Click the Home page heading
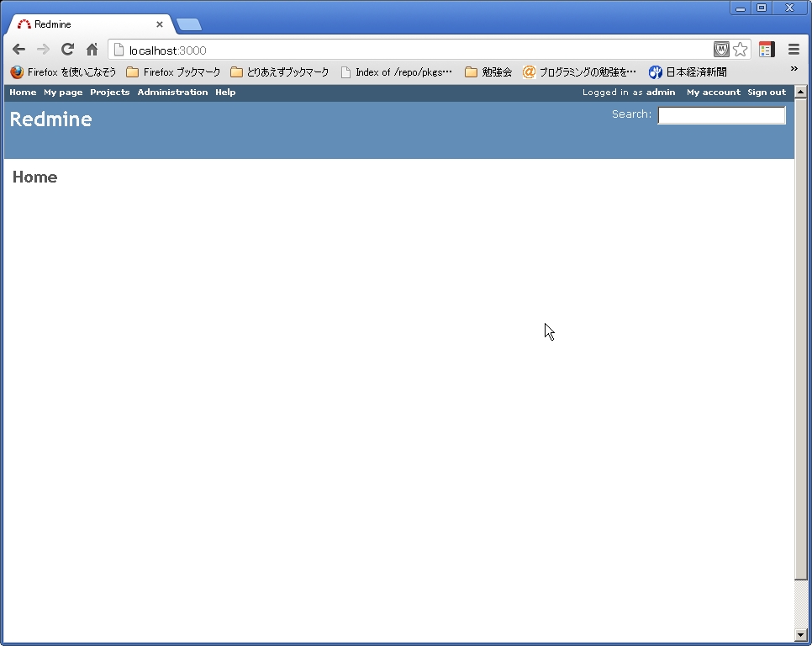 (x=34, y=177)
